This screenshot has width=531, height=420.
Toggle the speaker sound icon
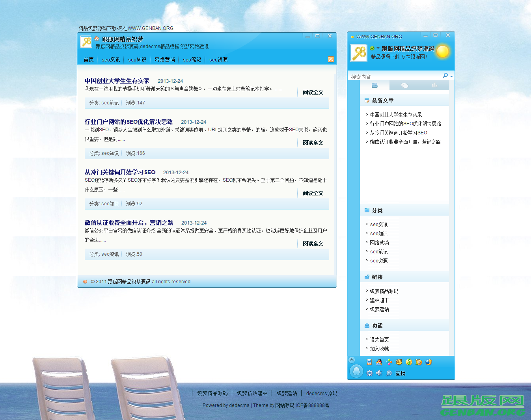(x=379, y=373)
